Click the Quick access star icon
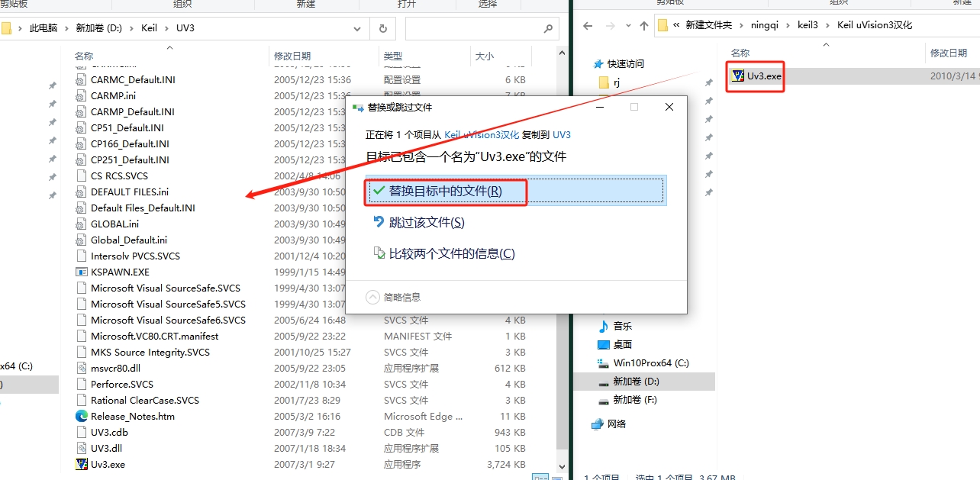 click(598, 63)
